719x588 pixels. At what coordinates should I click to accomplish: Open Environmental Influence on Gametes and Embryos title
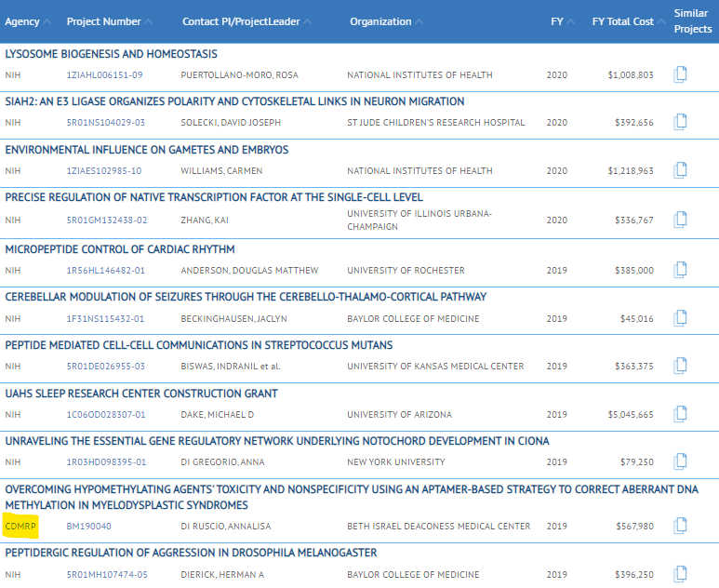(147, 150)
